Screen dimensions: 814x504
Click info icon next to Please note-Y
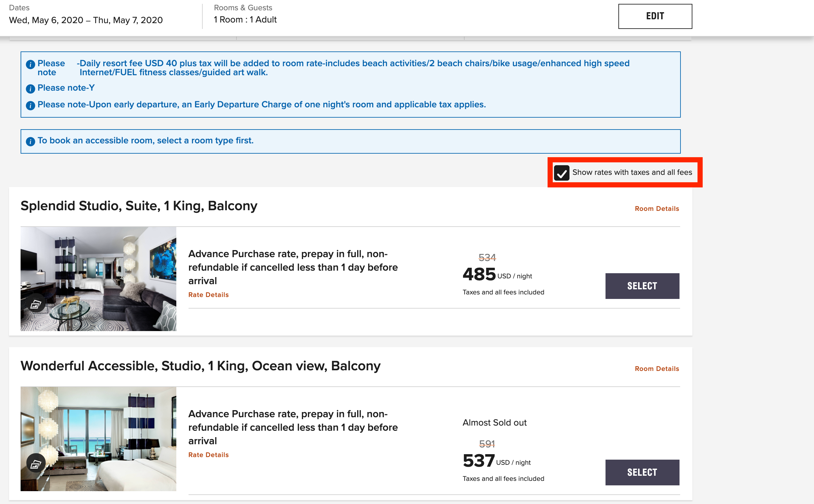(x=30, y=89)
